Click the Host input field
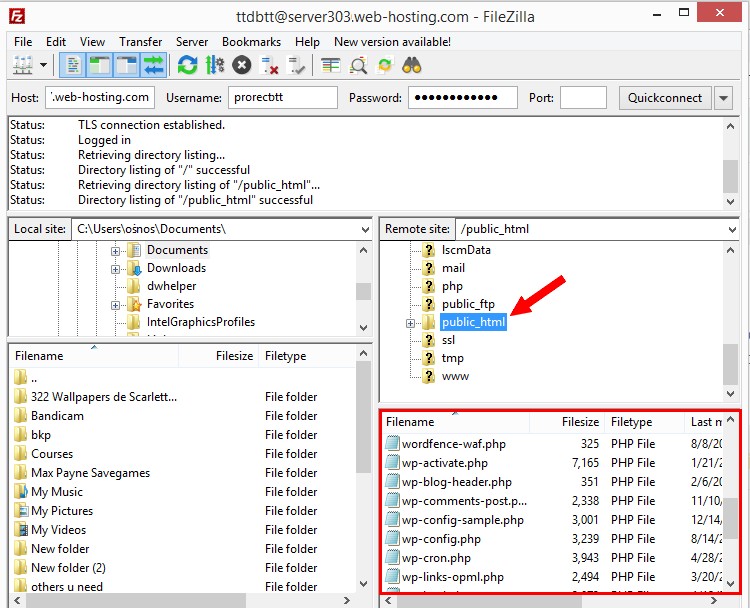750x608 pixels. point(100,98)
